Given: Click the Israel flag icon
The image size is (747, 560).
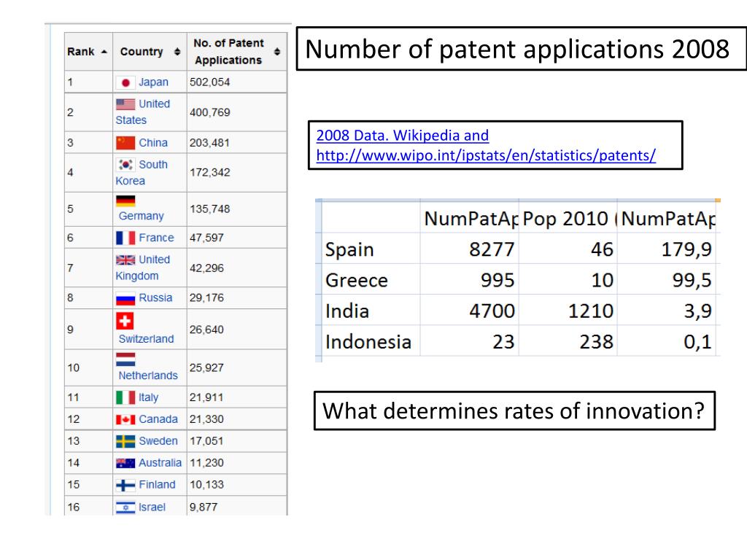Looking at the screenshot, I should pyautogui.click(x=125, y=507).
